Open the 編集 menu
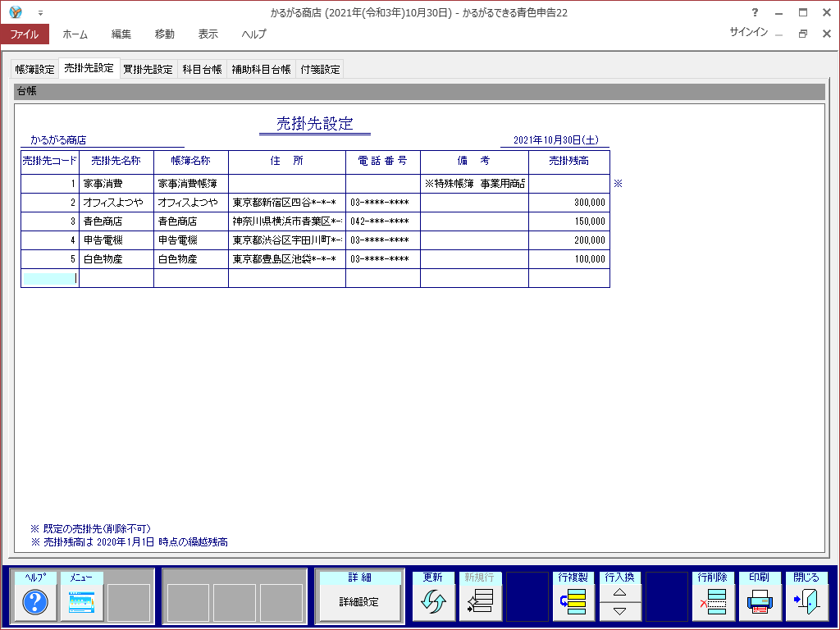840x630 pixels. (121, 34)
